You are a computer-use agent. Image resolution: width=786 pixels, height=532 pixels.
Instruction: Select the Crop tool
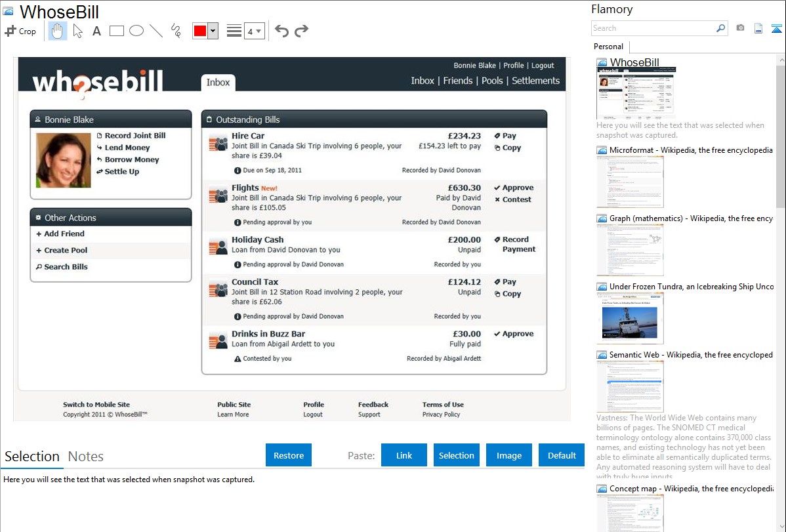[20, 31]
